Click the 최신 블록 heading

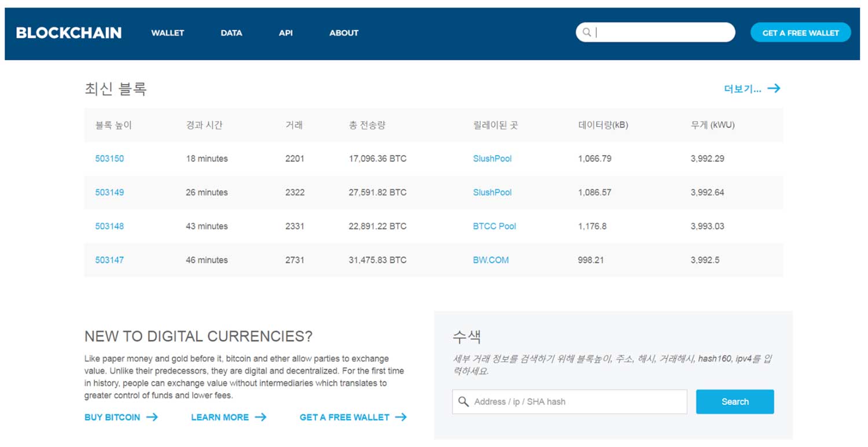116,89
